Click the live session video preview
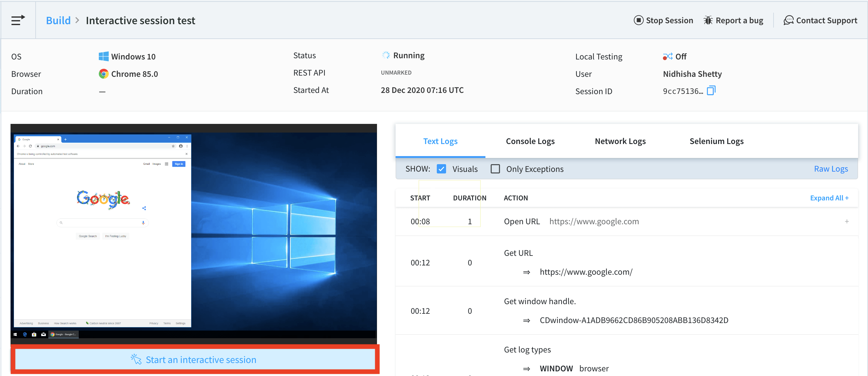868x376 pixels. 194,233
